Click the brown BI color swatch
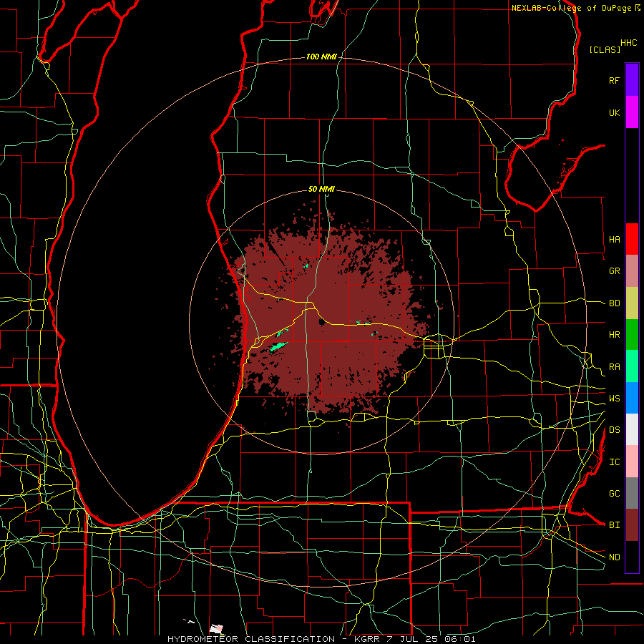 (x=632, y=525)
